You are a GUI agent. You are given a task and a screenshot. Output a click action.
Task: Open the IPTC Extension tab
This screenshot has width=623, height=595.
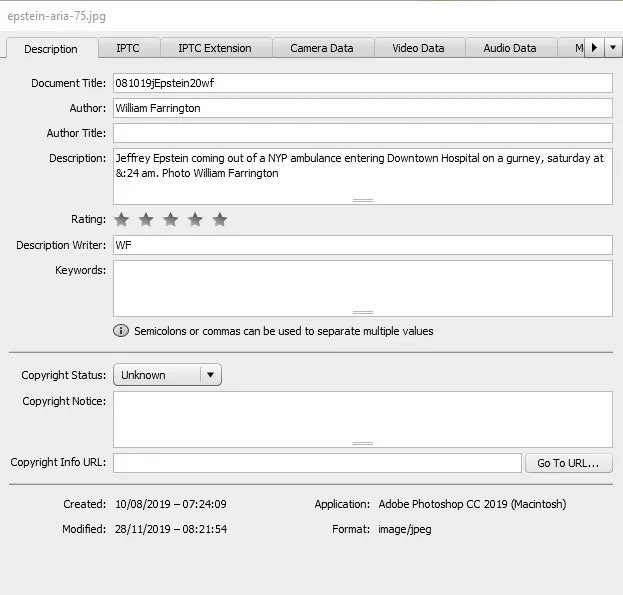[215, 48]
